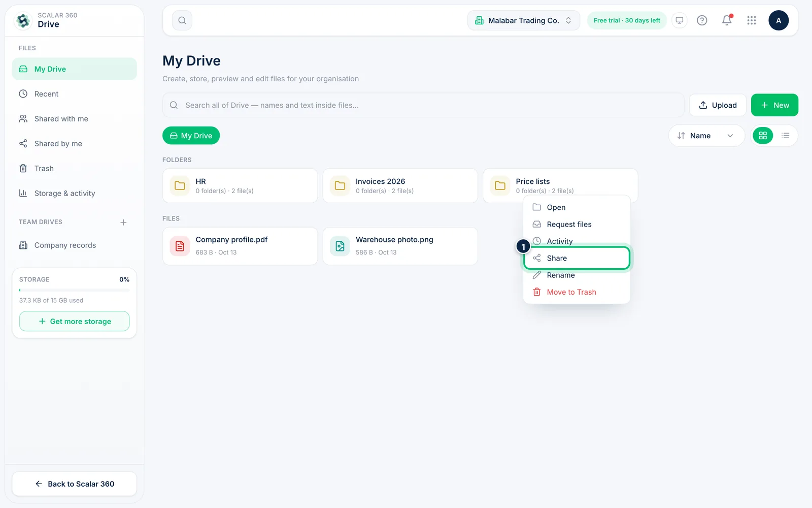Click the Upload button
The height and width of the screenshot is (508, 812).
718,105
